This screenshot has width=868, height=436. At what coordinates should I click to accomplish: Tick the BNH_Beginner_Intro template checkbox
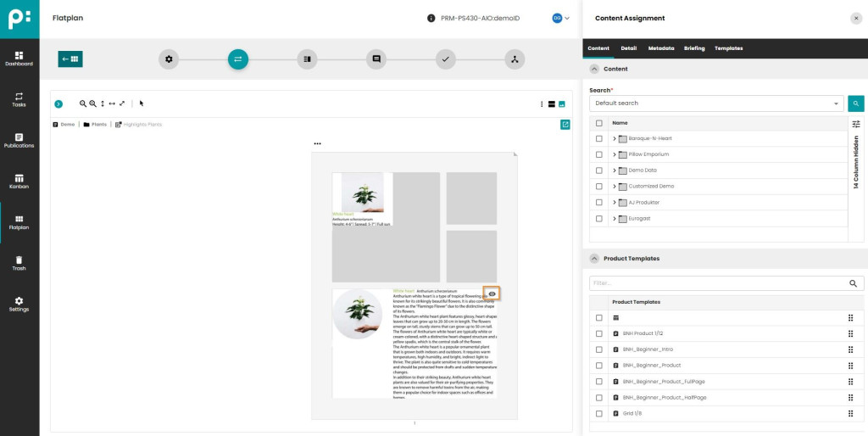pos(599,349)
